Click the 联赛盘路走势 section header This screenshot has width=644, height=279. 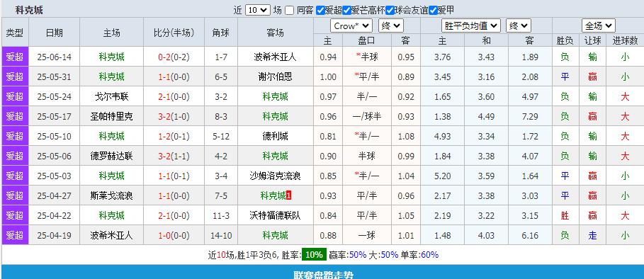(x=323, y=274)
